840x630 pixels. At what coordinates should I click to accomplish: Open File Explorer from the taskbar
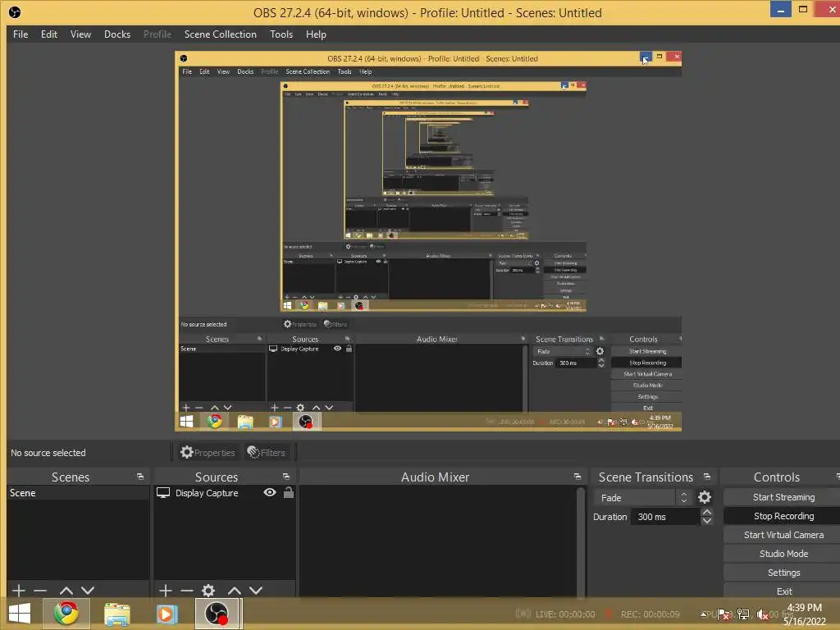[117, 614]
